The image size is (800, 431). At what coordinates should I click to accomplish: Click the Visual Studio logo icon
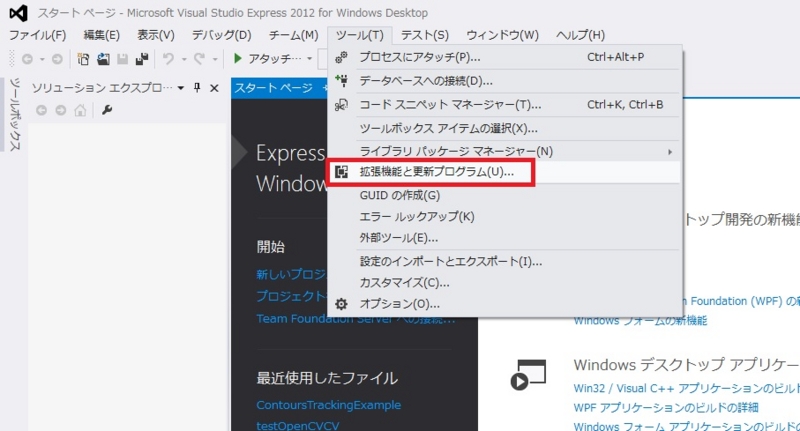tap(18, 13)
